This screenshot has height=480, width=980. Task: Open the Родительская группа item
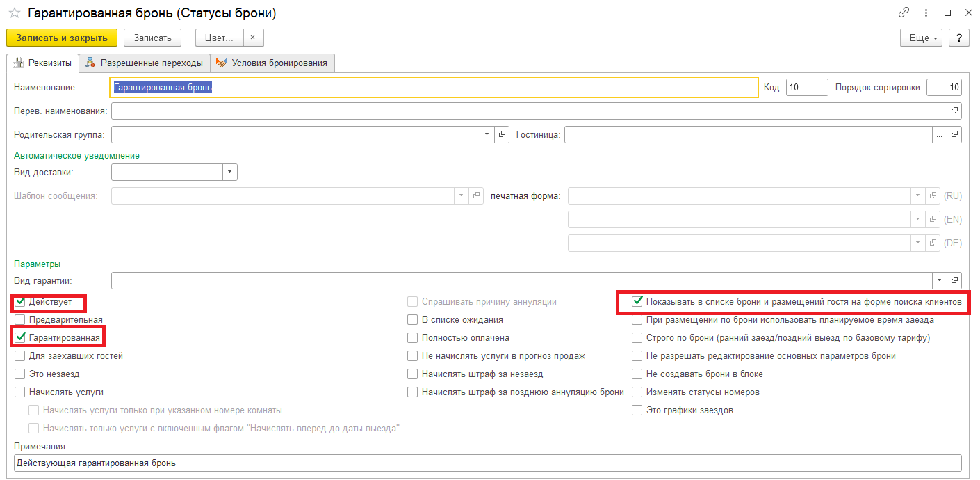click(x=503, y=134)
